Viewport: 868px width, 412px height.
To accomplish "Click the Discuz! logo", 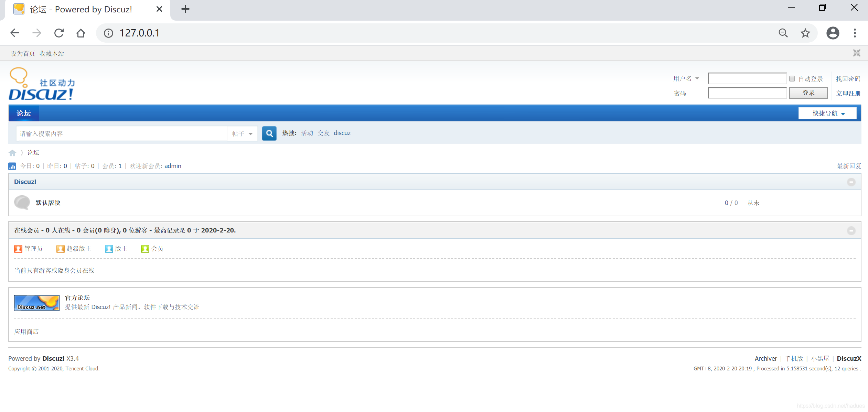I will pos(42,85).
